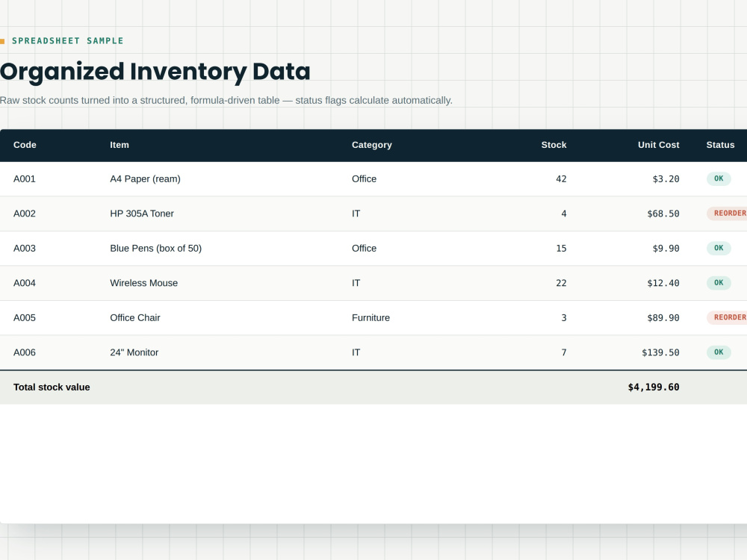This screenshot has height=560, width=747.
Task: Click IT category in 24" Monitor row
Action: tap(356, 353)
